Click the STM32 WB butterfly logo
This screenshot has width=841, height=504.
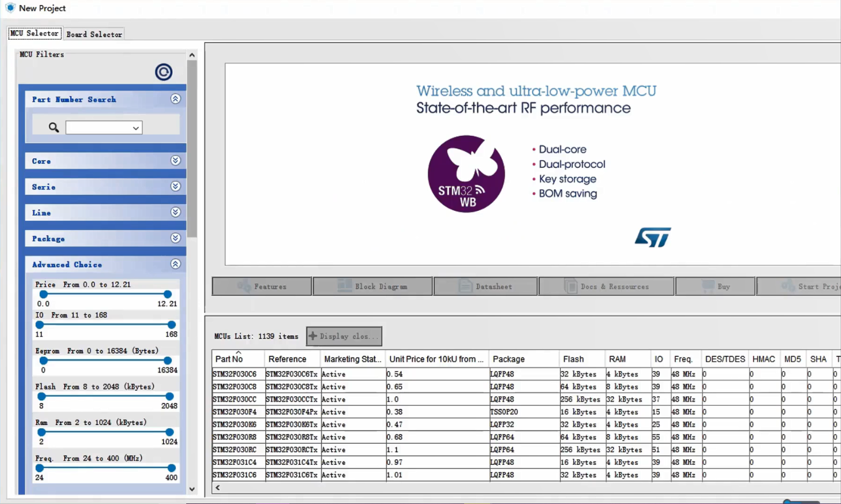click(x=466, y=174)
